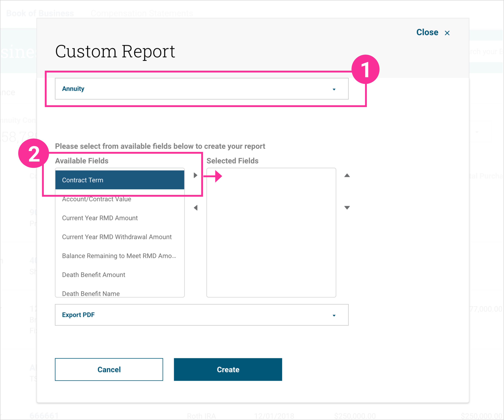This screenshot has height=420, width=504.
Task: Select Contract Term in Available Fields
Action: pos(120,180)
